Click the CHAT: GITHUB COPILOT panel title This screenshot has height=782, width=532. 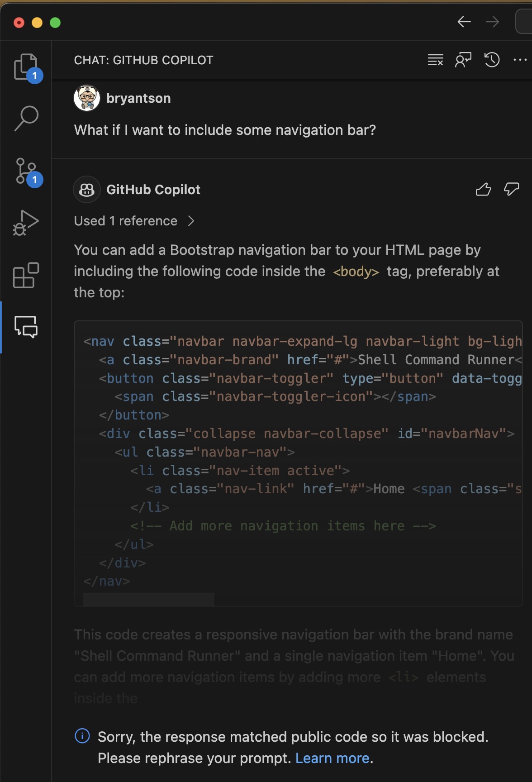pyautogui.click(x=143, y=60)
